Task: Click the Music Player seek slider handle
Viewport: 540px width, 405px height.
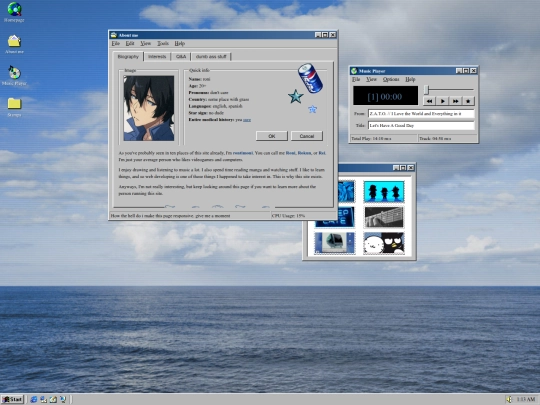Action: (426, 90)
